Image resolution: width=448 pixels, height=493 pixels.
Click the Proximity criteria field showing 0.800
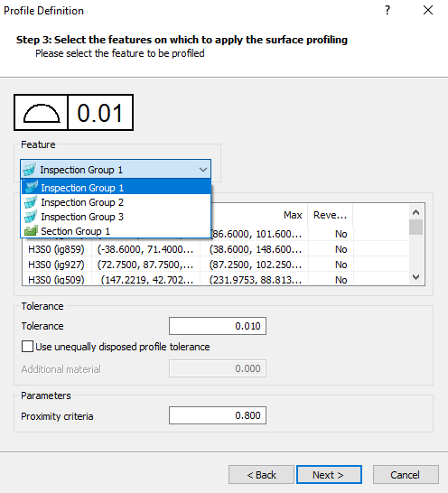[x=218, y=415]
